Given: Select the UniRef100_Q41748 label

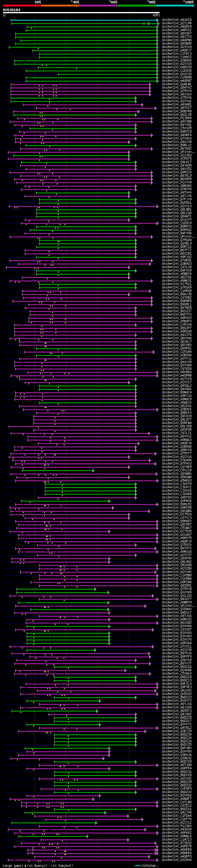Looking at the screenshot, I should point(177,812).
